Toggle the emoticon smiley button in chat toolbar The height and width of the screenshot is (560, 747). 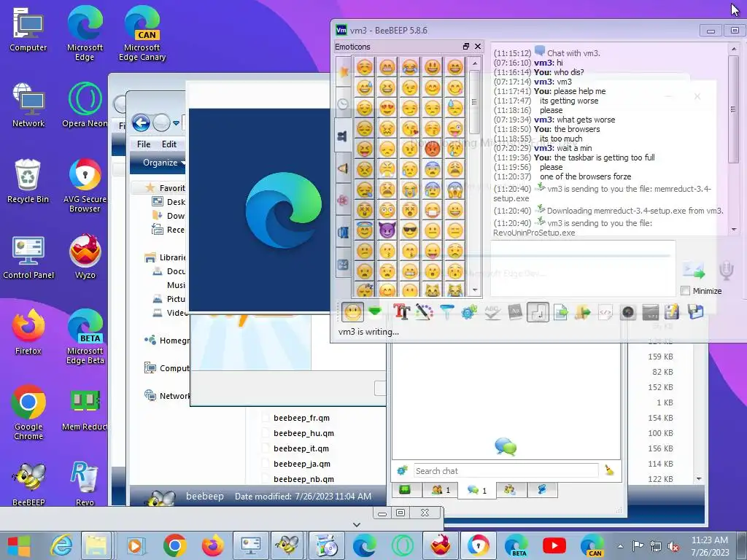point(352,312)
